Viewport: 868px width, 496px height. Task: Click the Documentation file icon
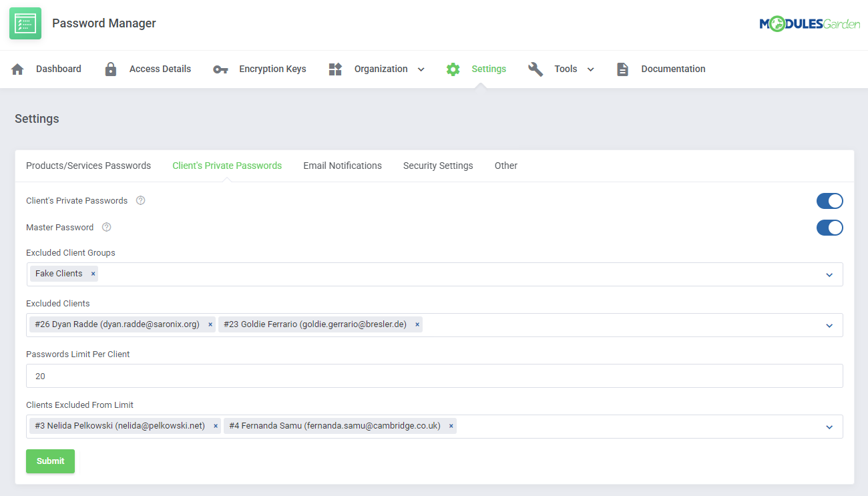tap(622, 69)
